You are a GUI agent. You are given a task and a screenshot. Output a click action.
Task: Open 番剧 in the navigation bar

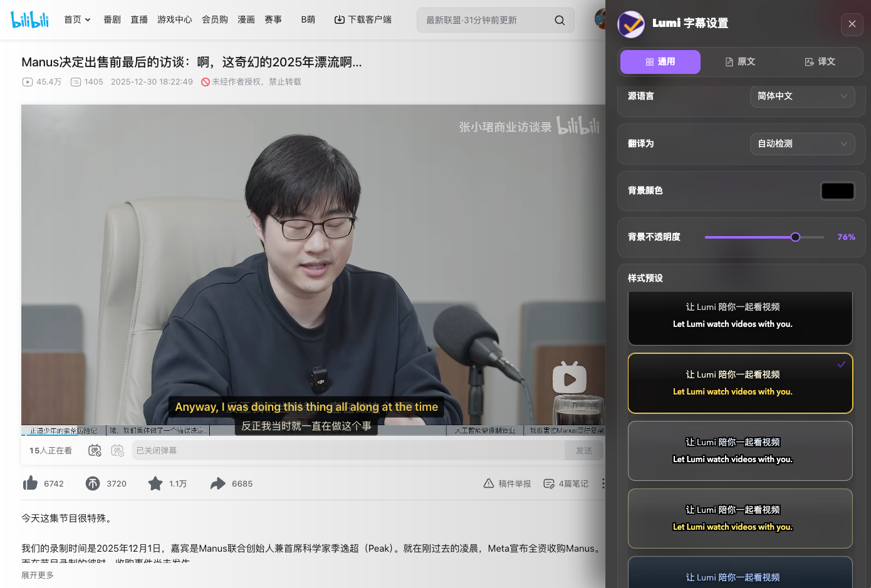(x=112, y=19)
